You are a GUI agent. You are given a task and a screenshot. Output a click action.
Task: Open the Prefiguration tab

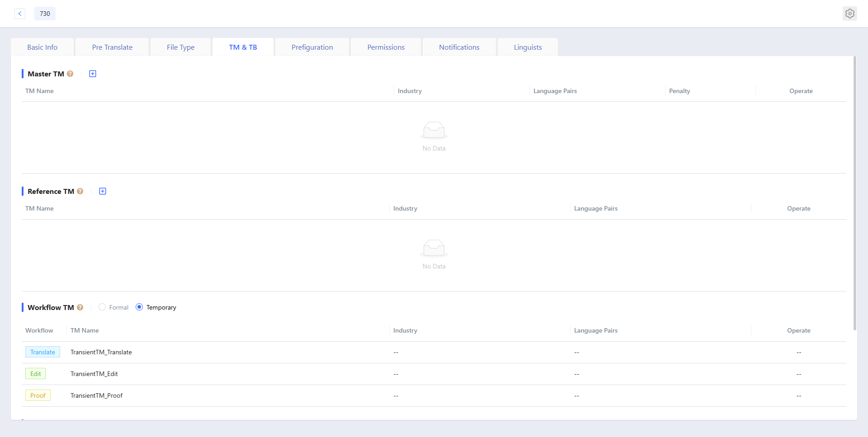[312, 47]
